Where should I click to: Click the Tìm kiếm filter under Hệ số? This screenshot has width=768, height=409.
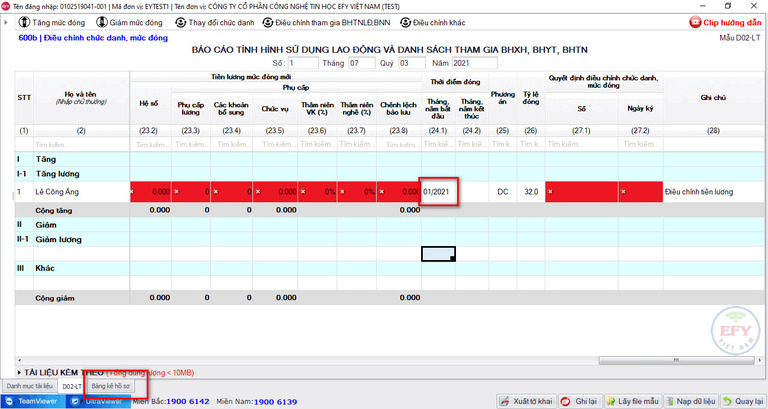click(x=150, y=144)
